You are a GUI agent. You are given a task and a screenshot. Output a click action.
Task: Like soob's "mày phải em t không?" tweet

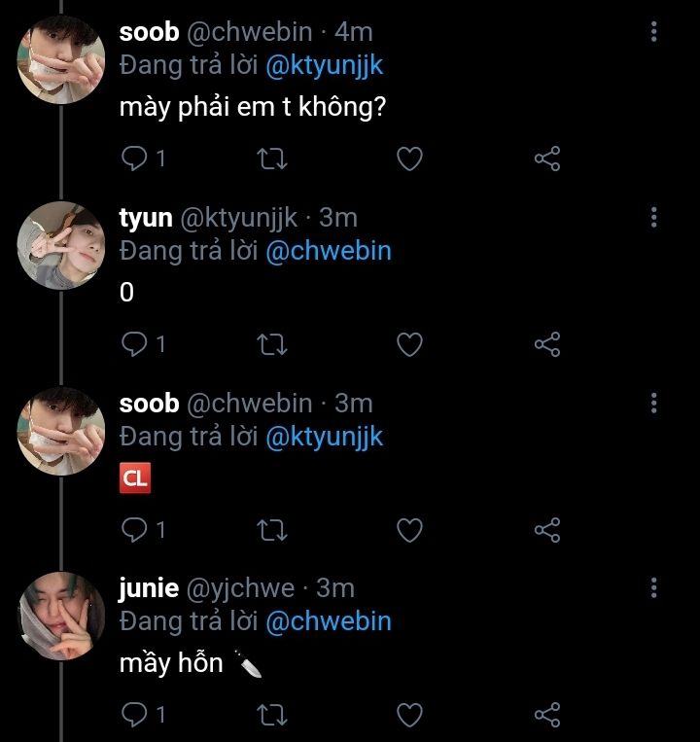tap(410, 159)
